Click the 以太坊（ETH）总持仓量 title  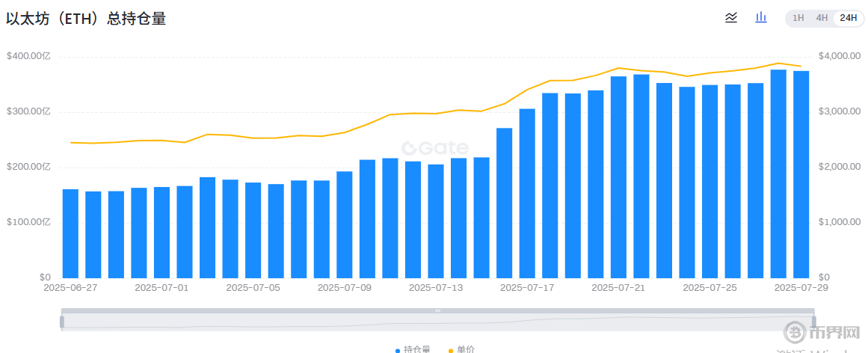pyautogui.click(x=86, y=18)
